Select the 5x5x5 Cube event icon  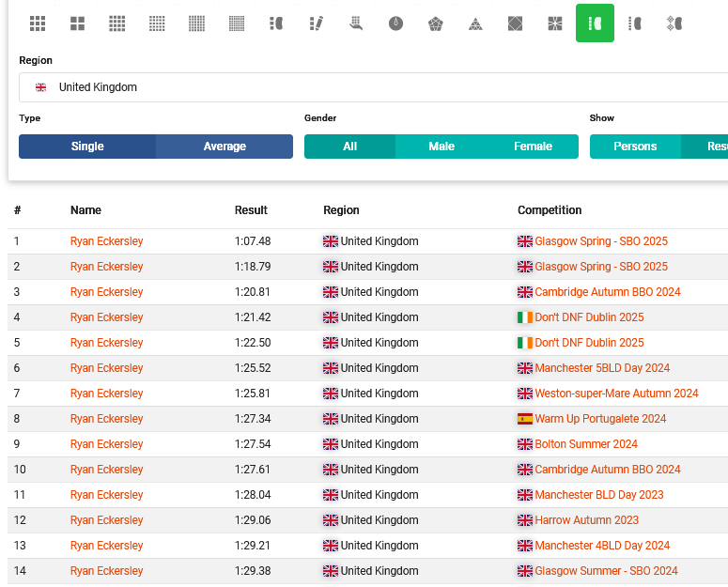click(157, 23)
